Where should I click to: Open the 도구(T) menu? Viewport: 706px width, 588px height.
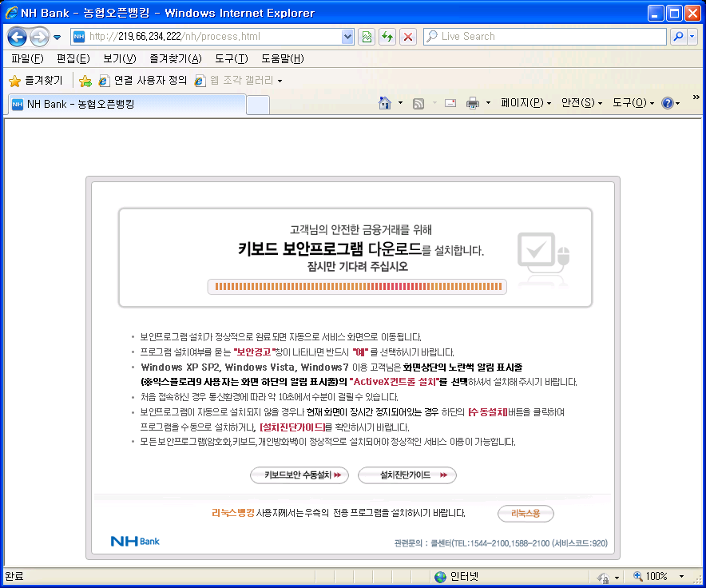(232, 58)
